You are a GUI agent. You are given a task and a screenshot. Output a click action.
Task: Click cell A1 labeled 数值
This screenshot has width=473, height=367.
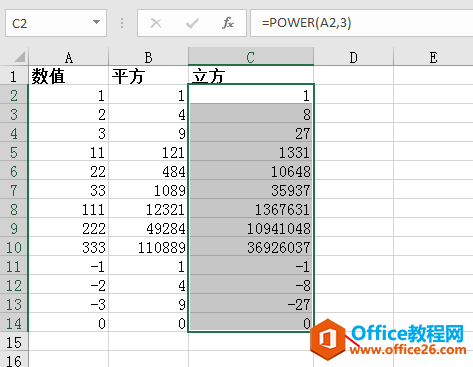(69, 75)
